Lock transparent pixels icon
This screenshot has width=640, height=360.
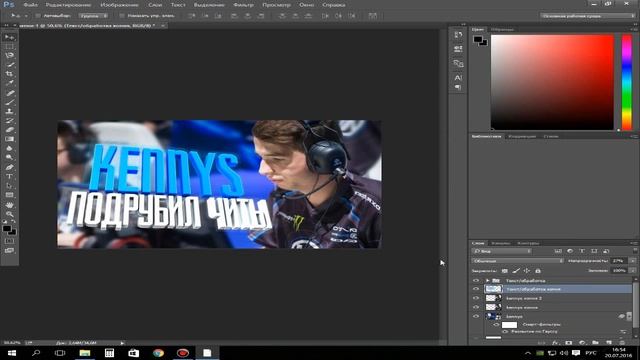(505, 271)
